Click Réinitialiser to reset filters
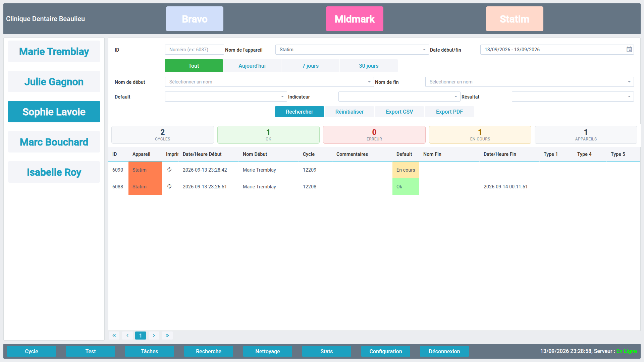Image resolution: width=644 pixels, height=362 pixels. click(350, 112)
